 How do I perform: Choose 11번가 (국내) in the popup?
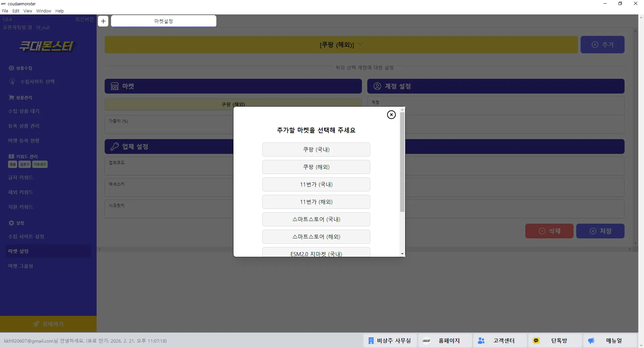point(316,184)
